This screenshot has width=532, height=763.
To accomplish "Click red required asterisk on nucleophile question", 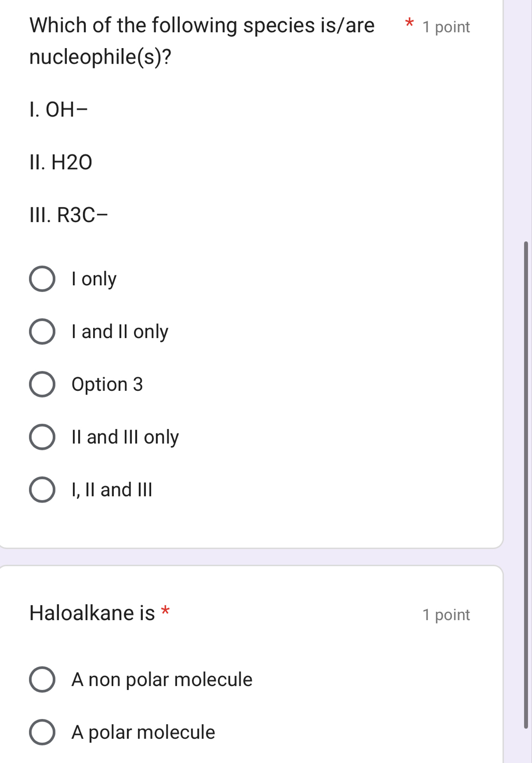I will pos(409,22).
